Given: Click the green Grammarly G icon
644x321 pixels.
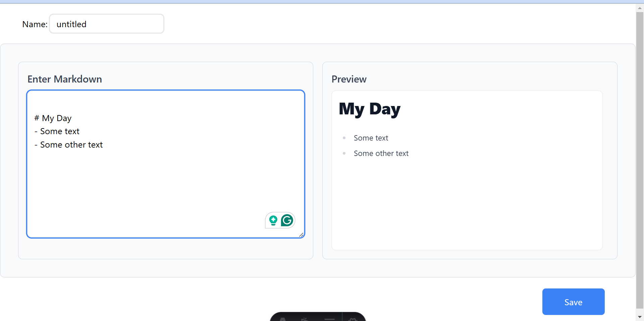Looking at the screenshot, I should pos(287,220).
